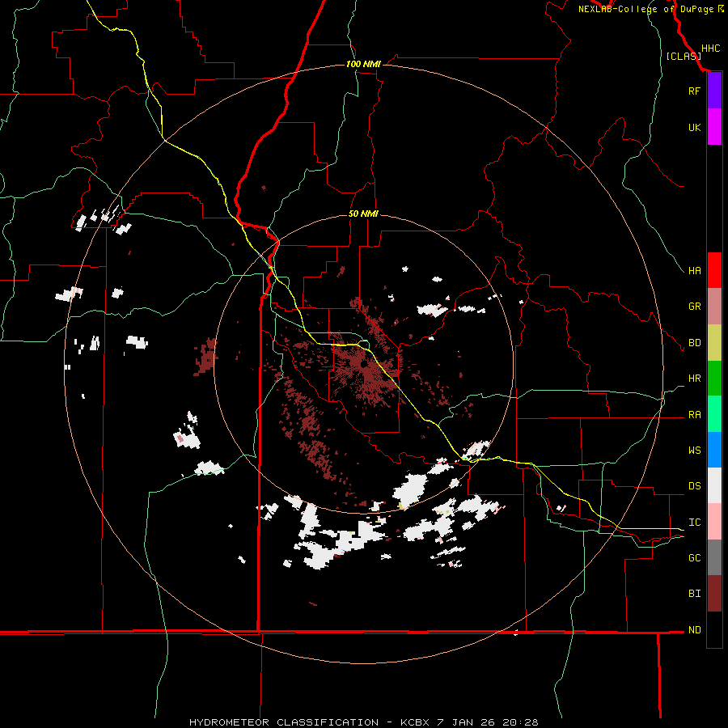Click the GR legend label
This screenshot has height=728, width=728.
pos(694,307)
